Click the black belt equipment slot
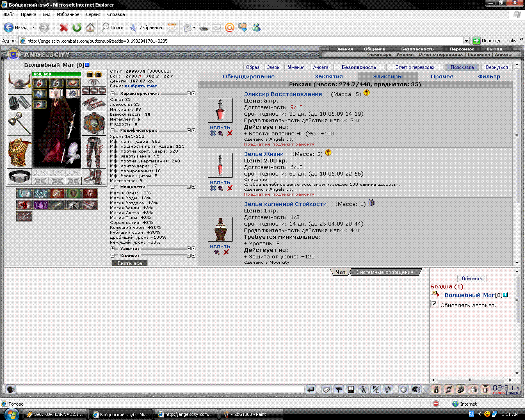Image resolution: width=525 pixels, height=420 pixels. pyautogui.click(x=19, y=177)
